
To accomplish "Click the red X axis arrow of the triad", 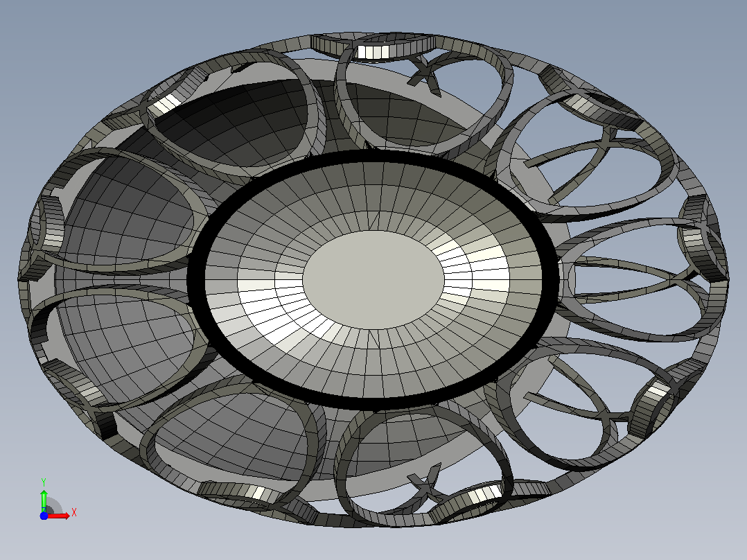I will pyautogui.click(x=59, y=516).
